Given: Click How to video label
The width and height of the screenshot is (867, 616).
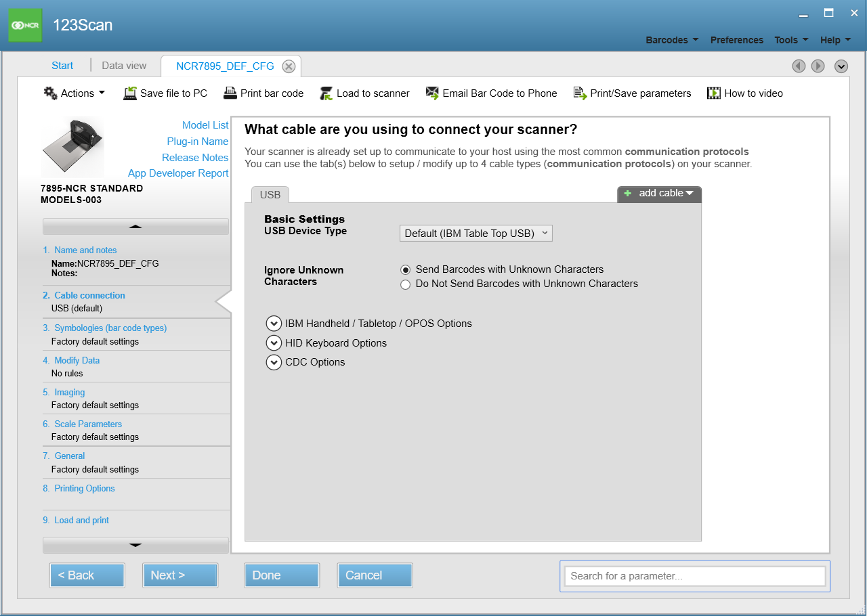Looking at the screenshot, I should point(754,93).
